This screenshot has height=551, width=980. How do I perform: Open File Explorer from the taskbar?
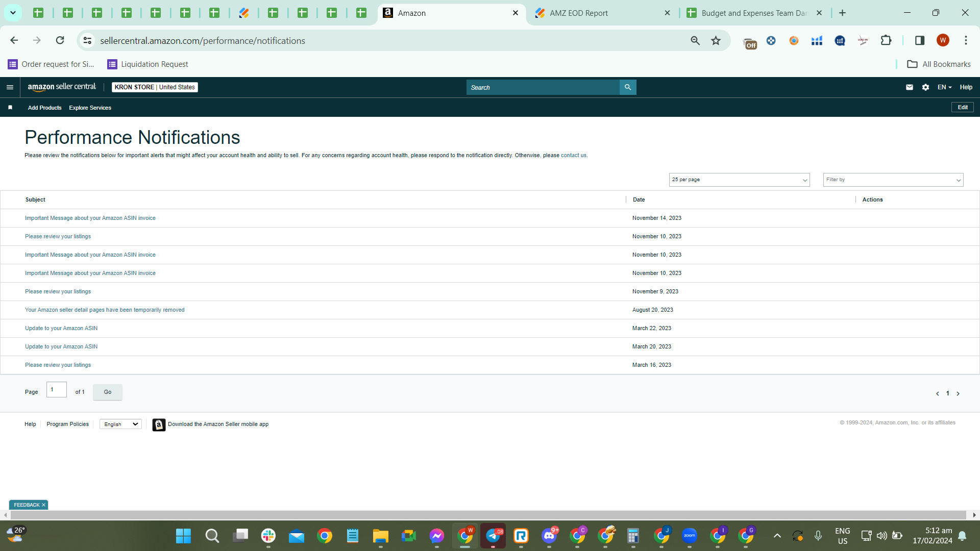point(381,536)
